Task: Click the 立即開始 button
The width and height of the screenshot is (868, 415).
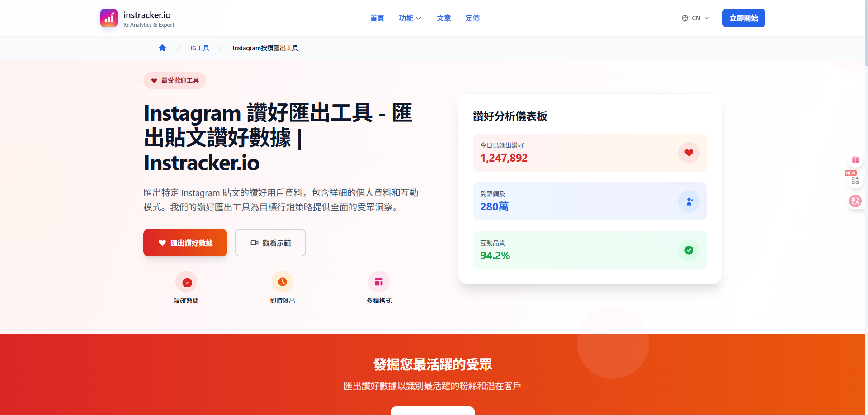Action: (744, 18)
